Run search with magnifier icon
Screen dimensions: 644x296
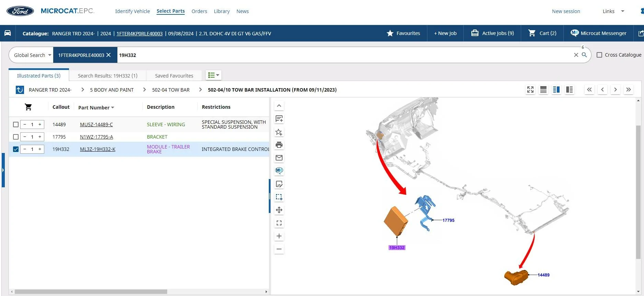[x=584, y=55]
